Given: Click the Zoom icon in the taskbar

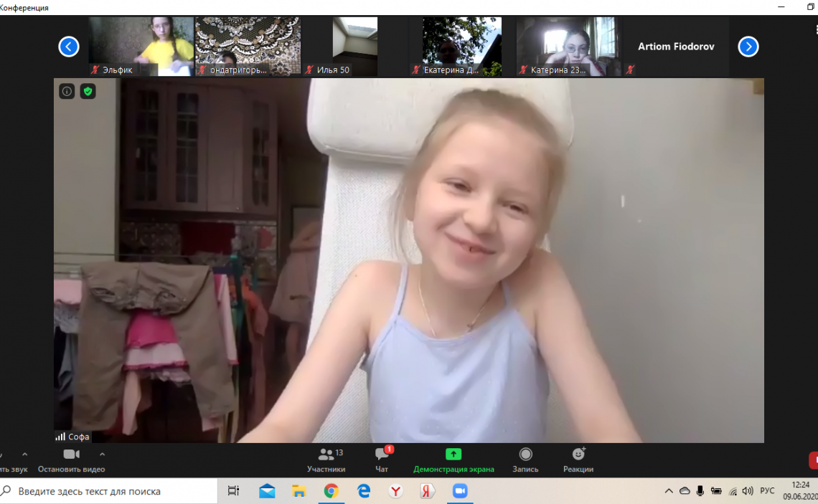Looking at the screenshot, I should pyautogui.click(x=460, y=491).
